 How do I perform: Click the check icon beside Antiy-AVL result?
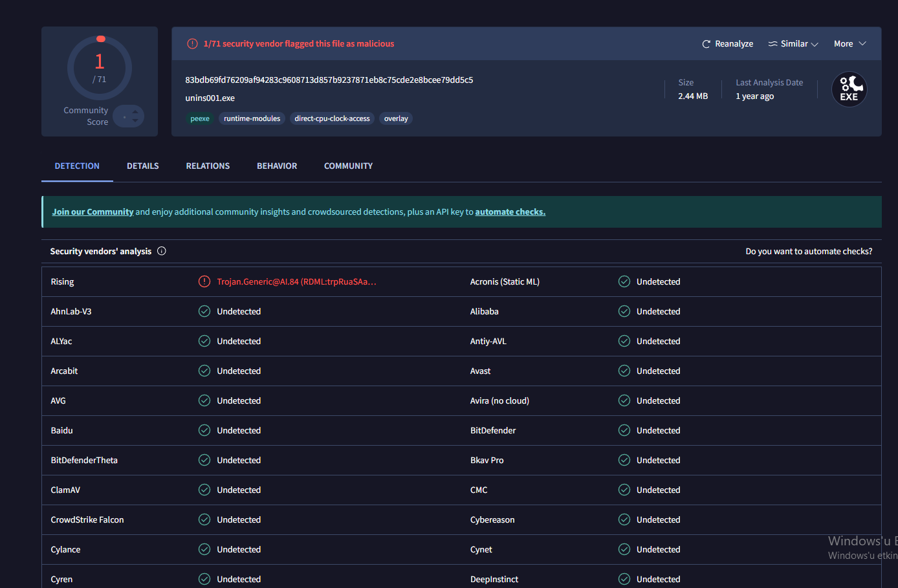pyautogui.click(x=624, y=341)
